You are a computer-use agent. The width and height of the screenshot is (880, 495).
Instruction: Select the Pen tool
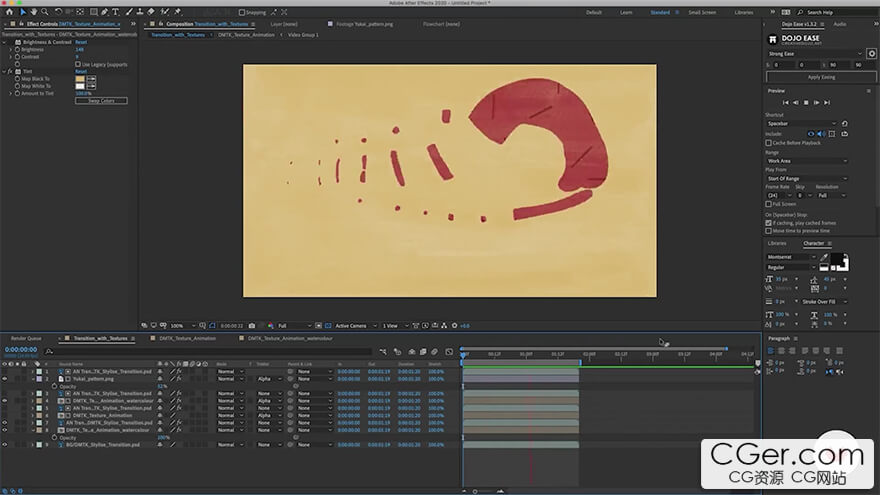coord(104,12)
